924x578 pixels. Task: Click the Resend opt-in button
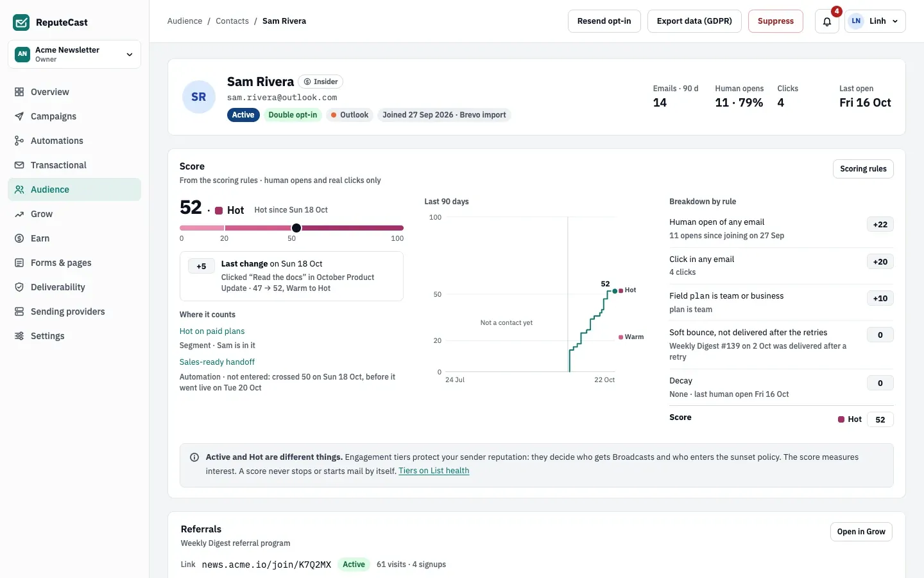[604, 21]
